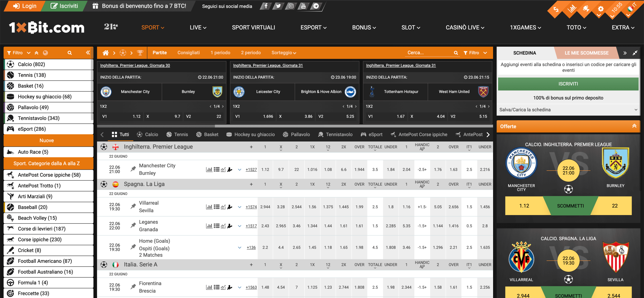Collapse the Offerte panel
Viewport: 644px width, 298px height.
(x=634, y=126)
